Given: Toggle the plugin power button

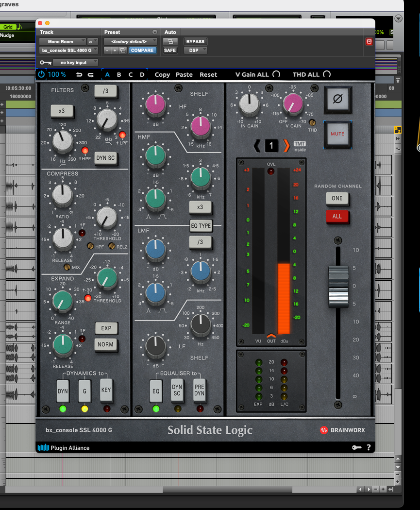Looking at the screenshot, I should [x=41, y=74].
